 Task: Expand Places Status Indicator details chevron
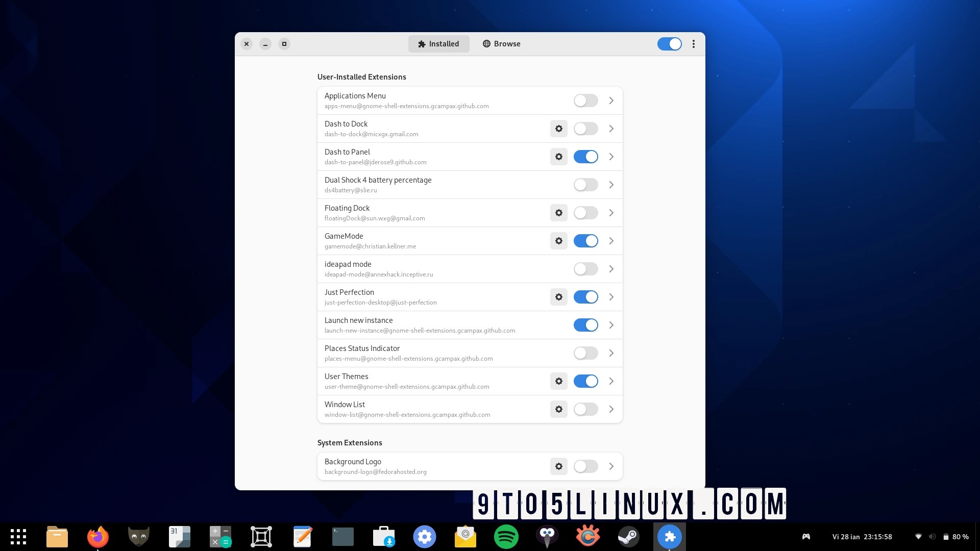point(611,353)
